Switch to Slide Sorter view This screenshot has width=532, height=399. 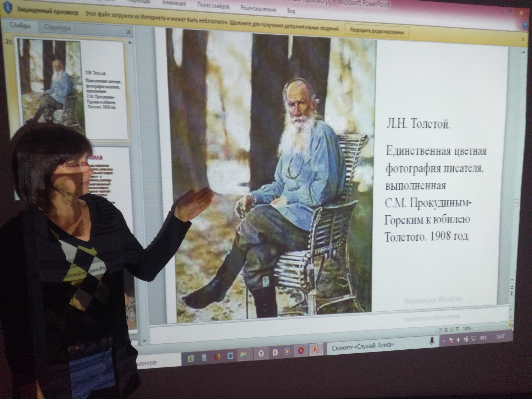point(446,329)
